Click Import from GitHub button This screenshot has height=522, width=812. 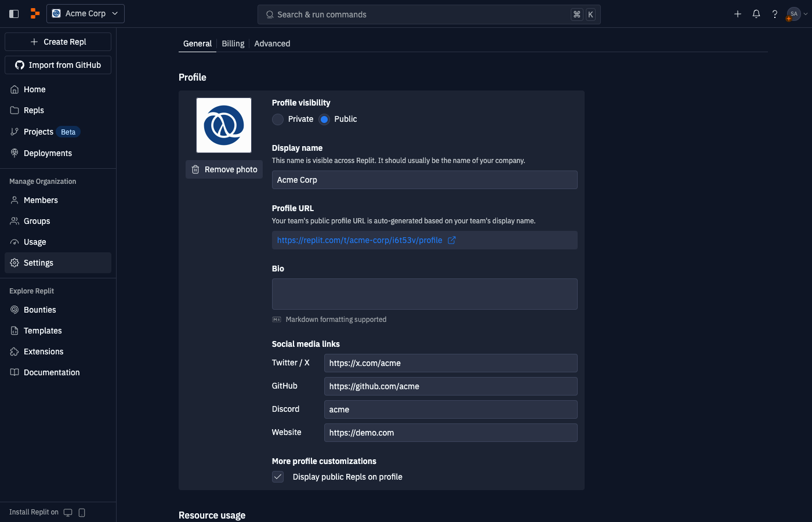pyautogui.click(x=58, y=65)
